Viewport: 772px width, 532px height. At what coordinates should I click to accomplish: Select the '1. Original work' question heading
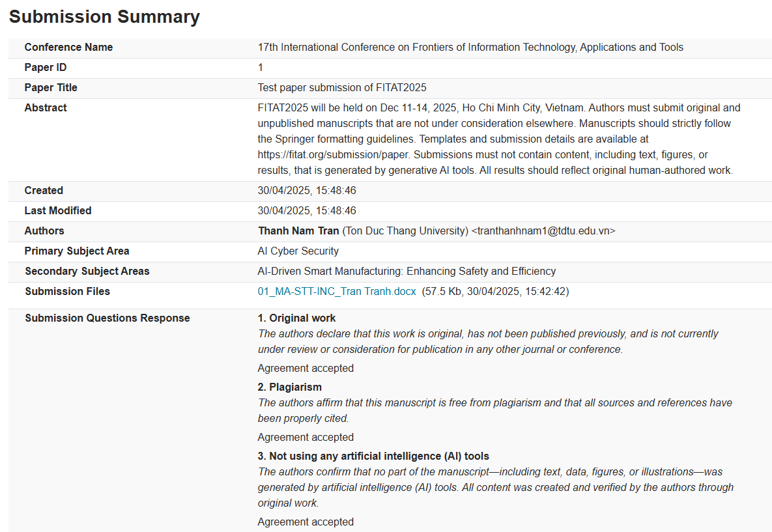296,318
